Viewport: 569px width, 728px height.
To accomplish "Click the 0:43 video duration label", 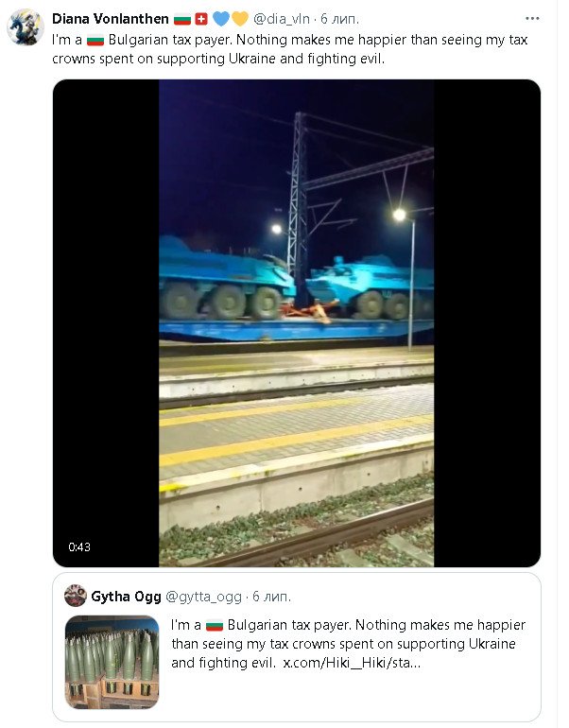I will pos(78,547).
